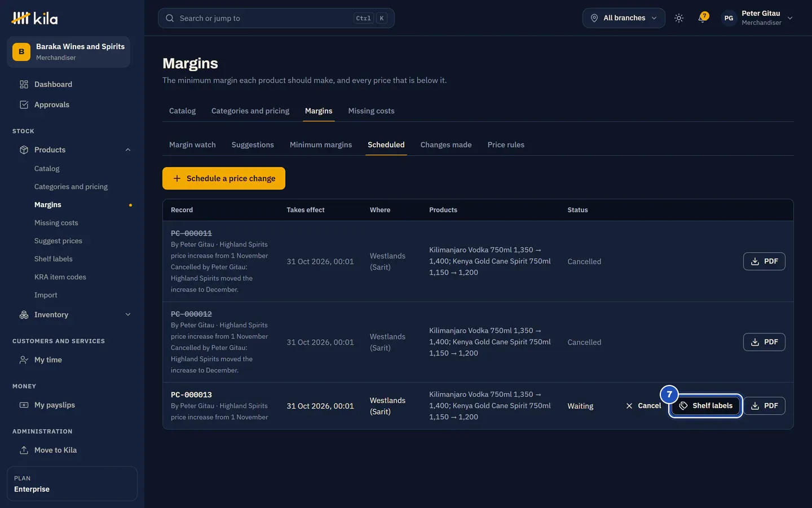The image size is (812, 508).
Task: Click the Enterprise plan card
Action: click(x=72, y=484)
